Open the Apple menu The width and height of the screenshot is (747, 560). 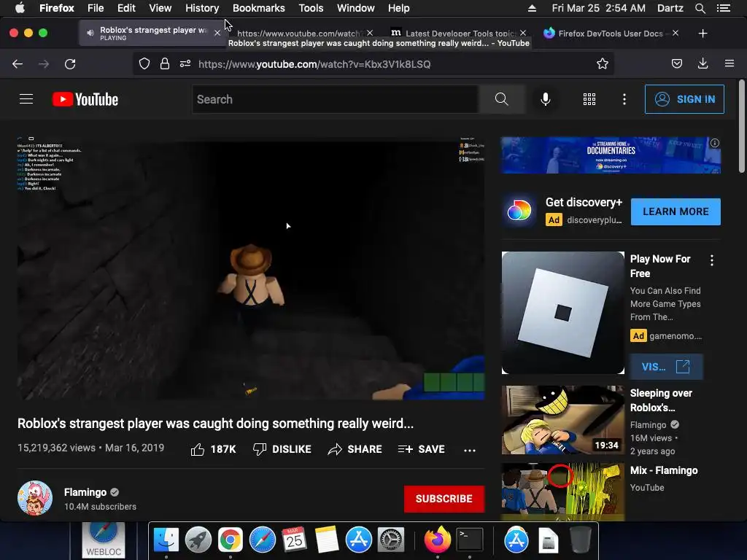click(x=20, y=7)
